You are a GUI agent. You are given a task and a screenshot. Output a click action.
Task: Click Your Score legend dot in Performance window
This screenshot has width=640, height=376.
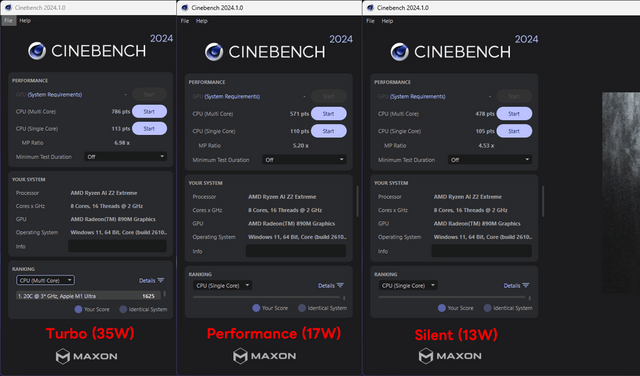click(x=256, y=308)
